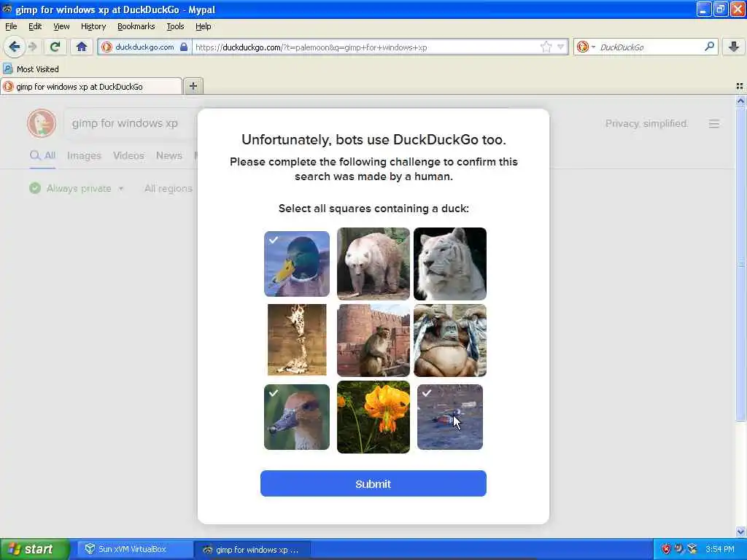747x560 pixels.
Task: Bookmark page with the star icon
Action: pos(546,47)
